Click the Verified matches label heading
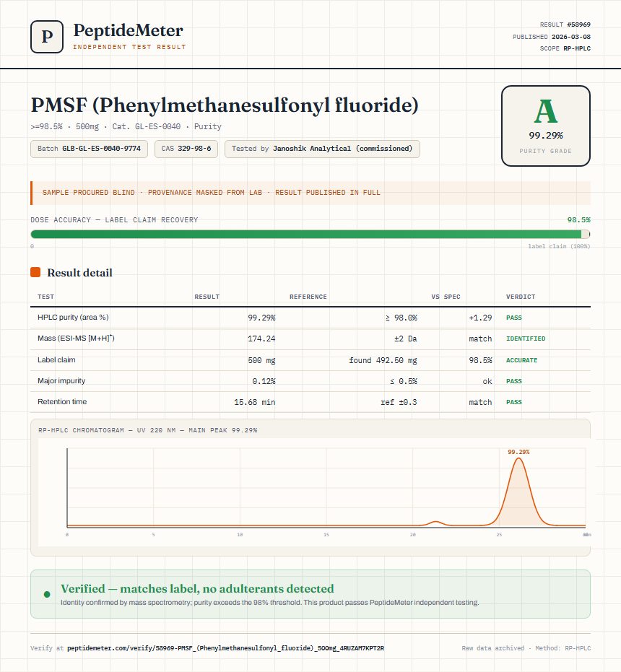 click(x=197, y=588)
